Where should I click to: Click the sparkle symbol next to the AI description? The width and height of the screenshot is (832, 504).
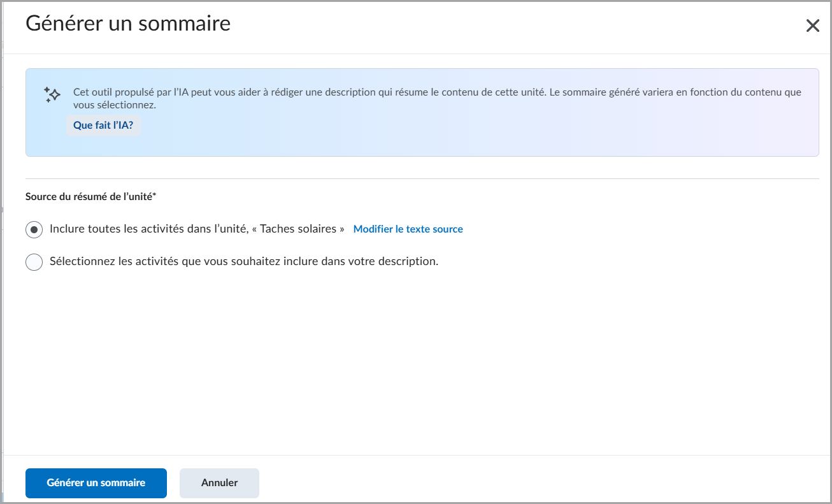coord(51,94)
